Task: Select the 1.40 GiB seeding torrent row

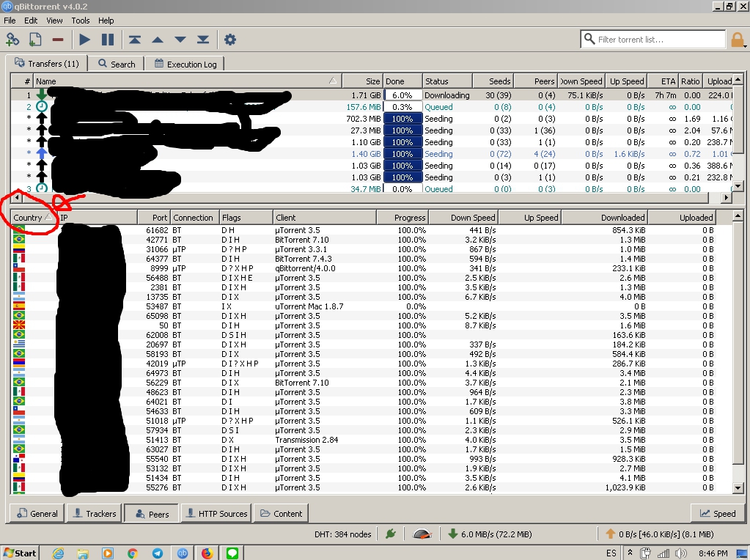Action: tap(372, 153)
